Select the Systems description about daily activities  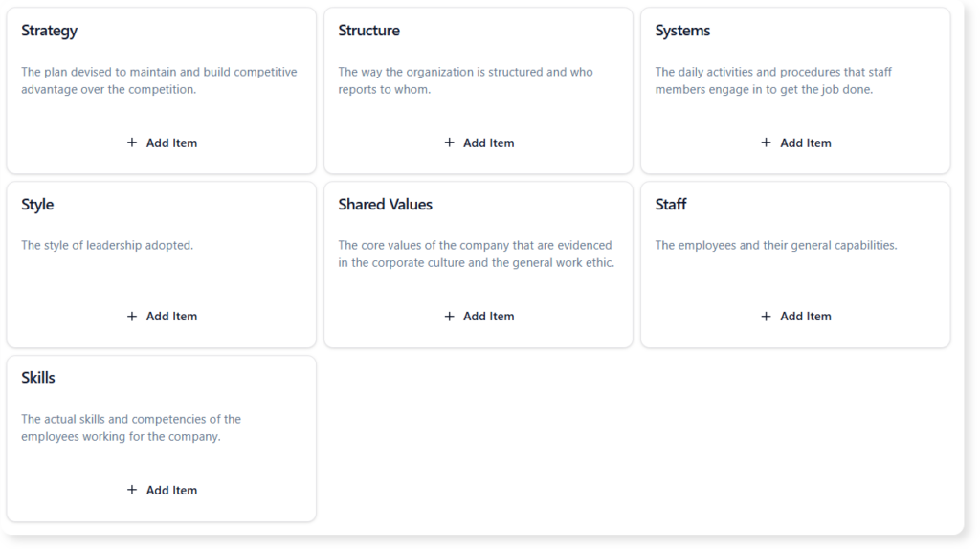773,80
